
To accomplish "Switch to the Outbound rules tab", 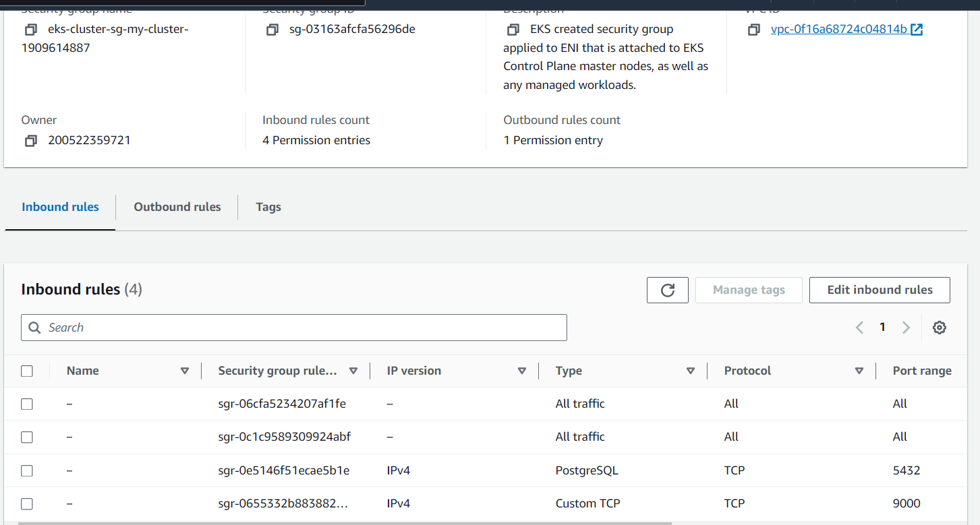I will 176,207.
